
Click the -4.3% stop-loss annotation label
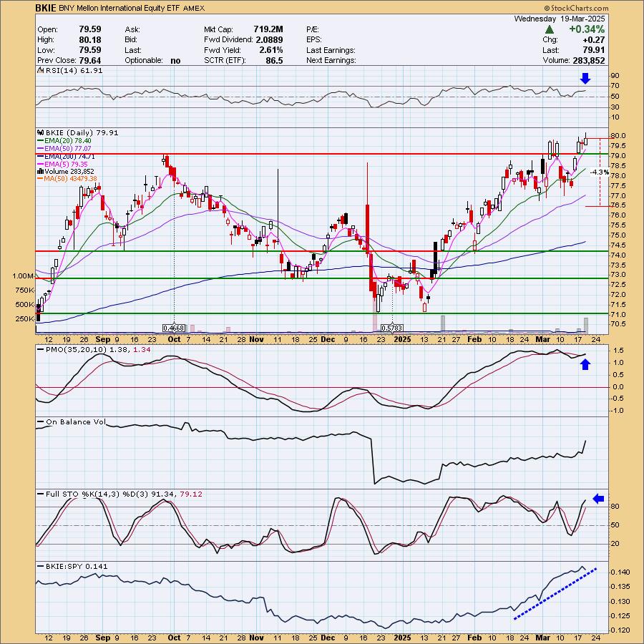(x=600, y=172)
